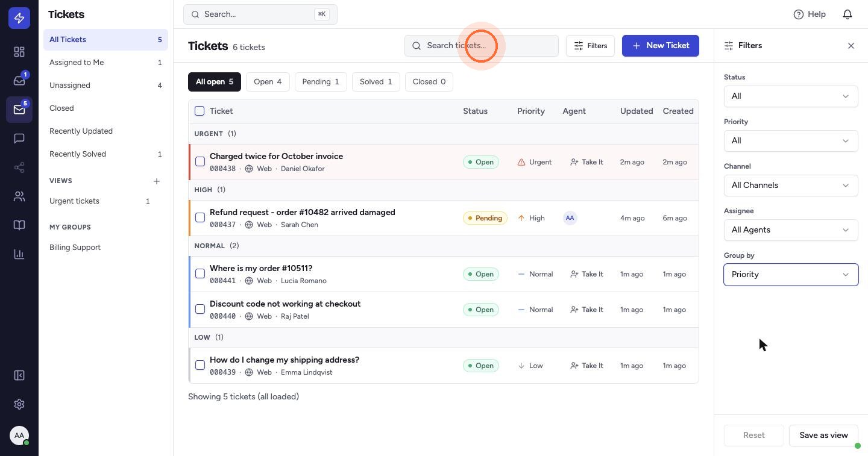
Task: Switch to the 'Pending 1' tab
Action: (x=321, y=82)
